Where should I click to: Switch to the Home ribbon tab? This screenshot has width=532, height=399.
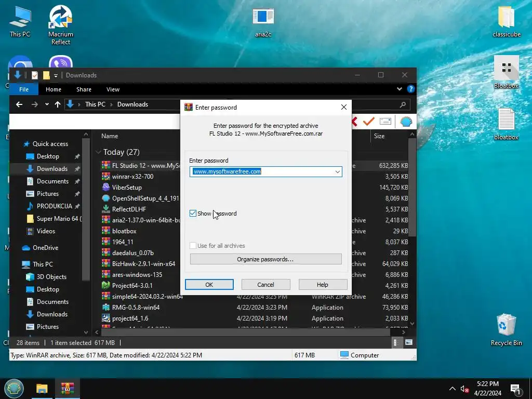[x=54, y=89]
